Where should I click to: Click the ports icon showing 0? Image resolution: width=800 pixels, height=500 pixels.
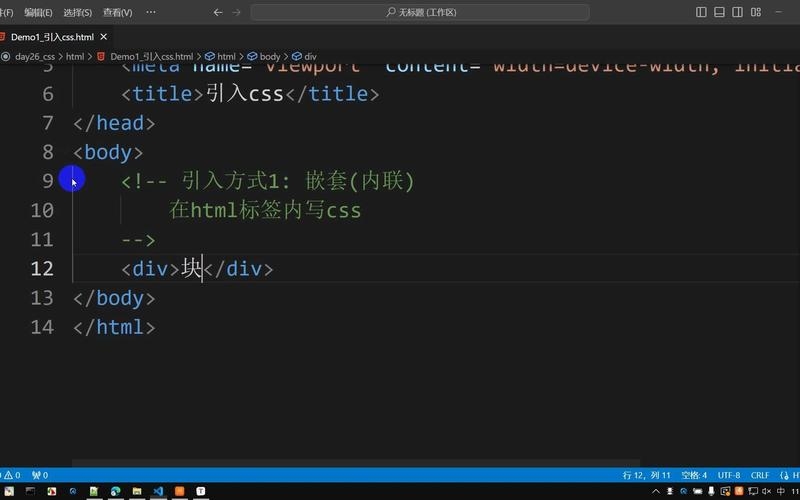40,476
